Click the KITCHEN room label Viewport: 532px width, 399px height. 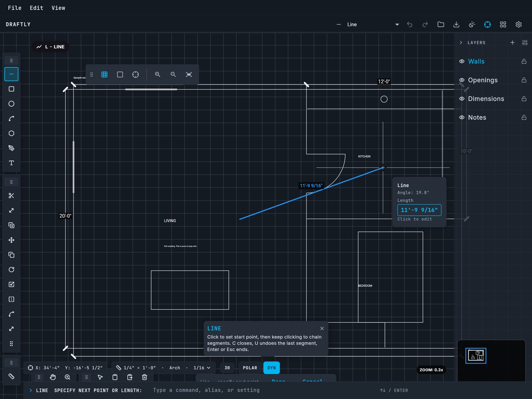(364, 156)
